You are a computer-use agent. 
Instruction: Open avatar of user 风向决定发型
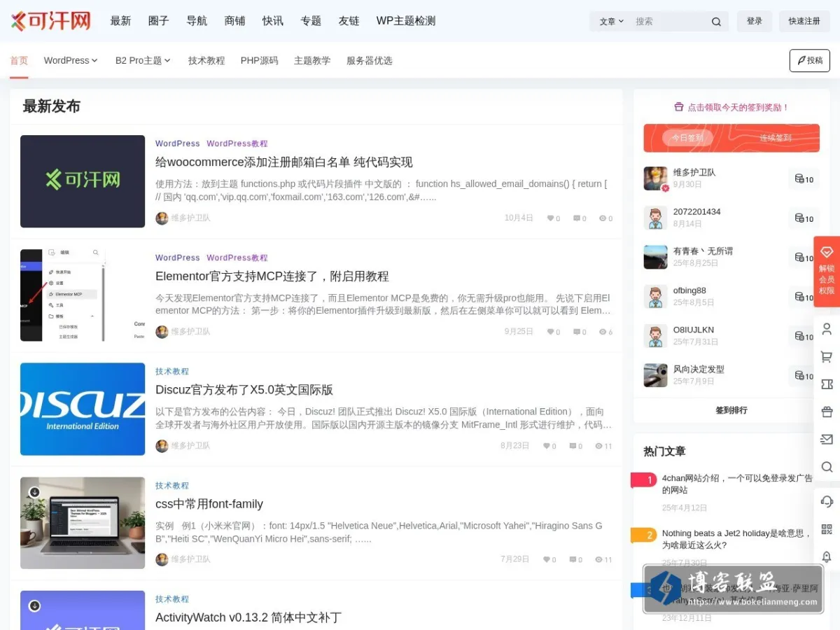656,375
